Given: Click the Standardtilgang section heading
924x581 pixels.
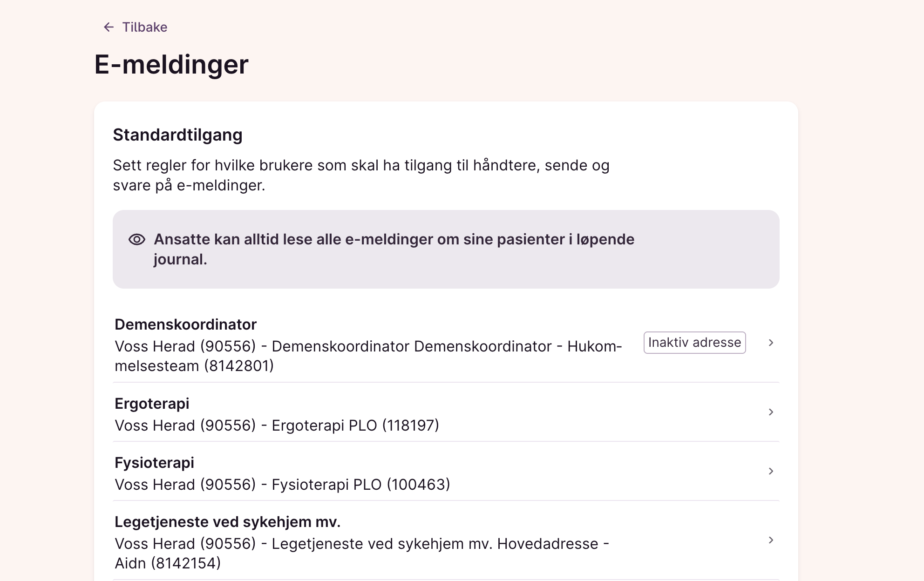Looking at the screenshot, I should pos(177,135).
